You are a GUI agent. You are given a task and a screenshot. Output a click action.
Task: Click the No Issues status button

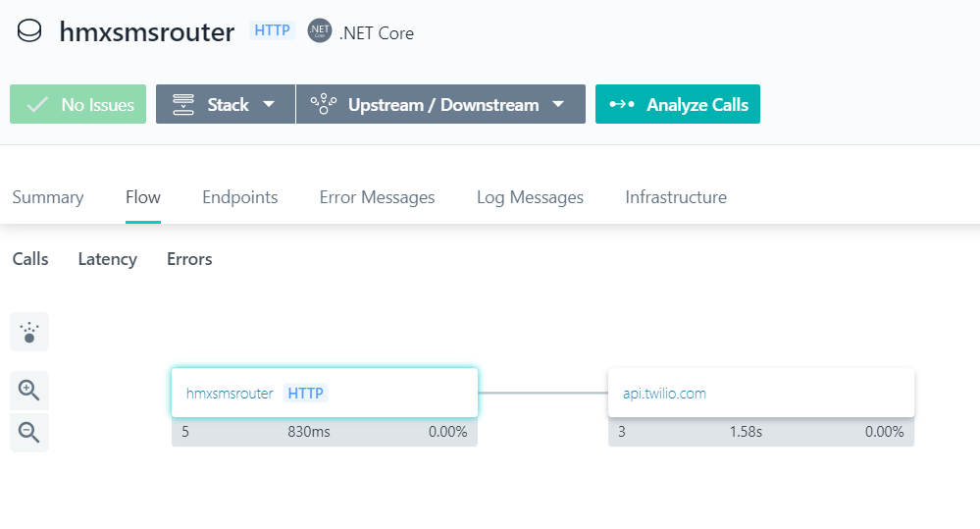pos(78,105)
